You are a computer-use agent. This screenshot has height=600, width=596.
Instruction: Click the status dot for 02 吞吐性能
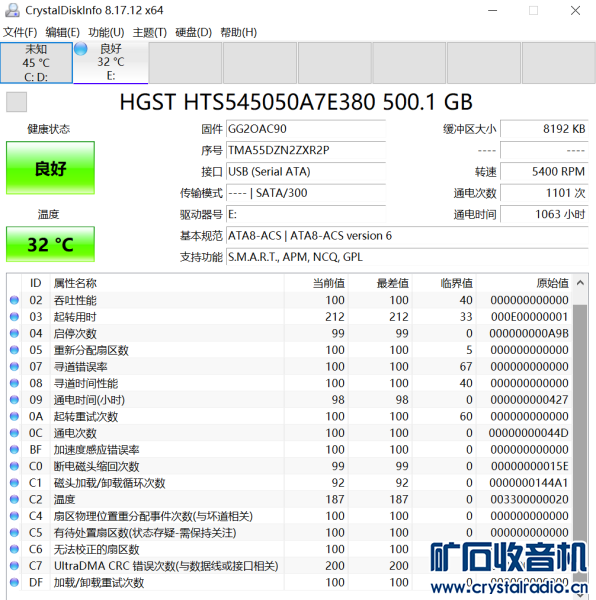click(x=14, y=300)
